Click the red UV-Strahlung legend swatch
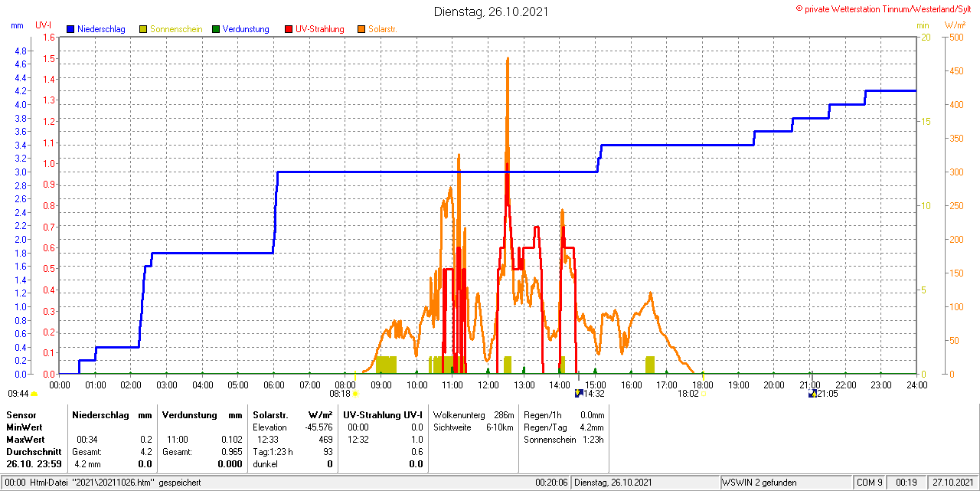Viewport: 980px width, 491px height. pos(289,29)
